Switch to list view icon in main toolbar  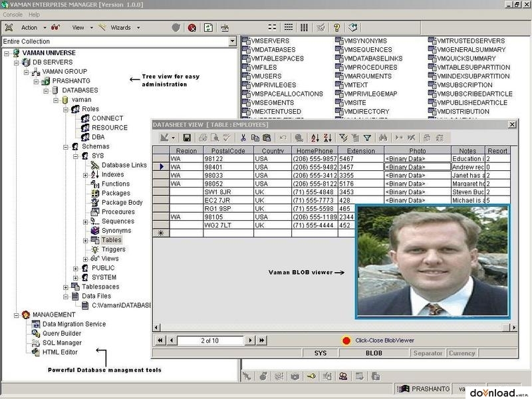click(289, 27)
